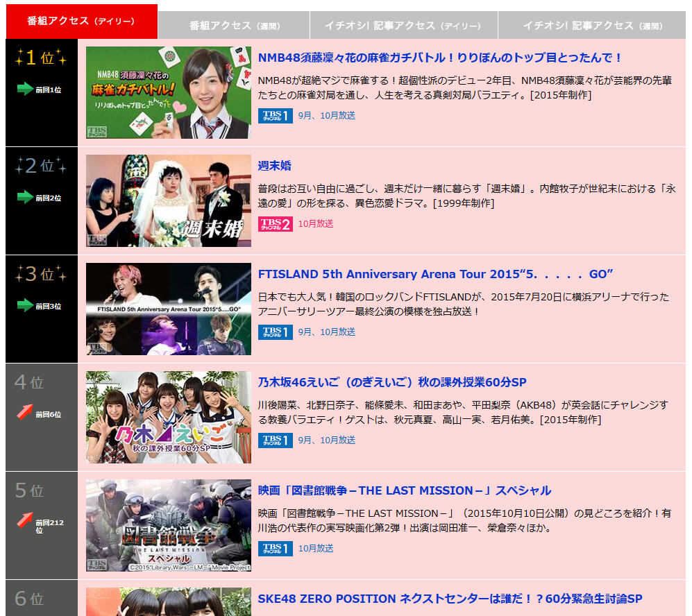
Task: Open イチオシ!記事アクセス (週間) tab
Action: [592, 25]
